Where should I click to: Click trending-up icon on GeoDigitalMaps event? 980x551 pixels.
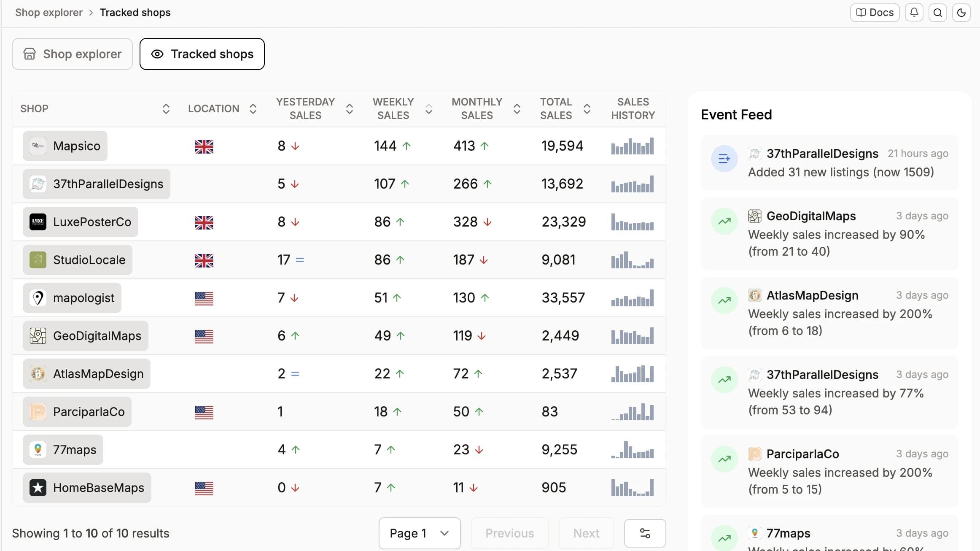724,221
